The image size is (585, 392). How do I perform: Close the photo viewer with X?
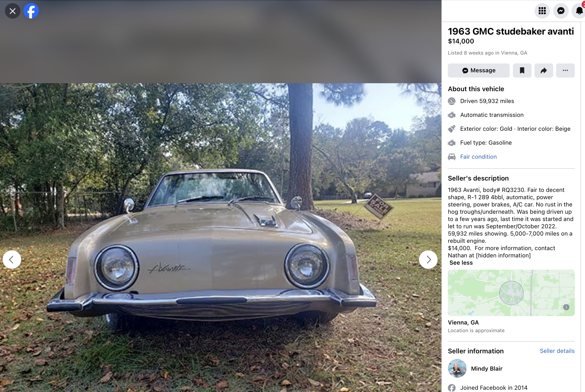[13, 11]
